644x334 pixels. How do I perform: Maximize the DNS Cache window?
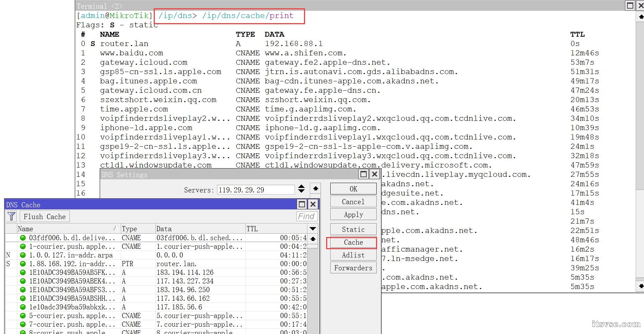coord(302,204)
